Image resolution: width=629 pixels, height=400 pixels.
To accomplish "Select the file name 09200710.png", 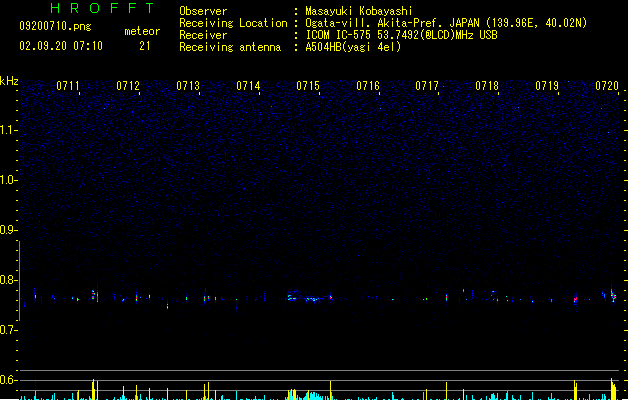I will pyautogui.click(x=55, y=26).
